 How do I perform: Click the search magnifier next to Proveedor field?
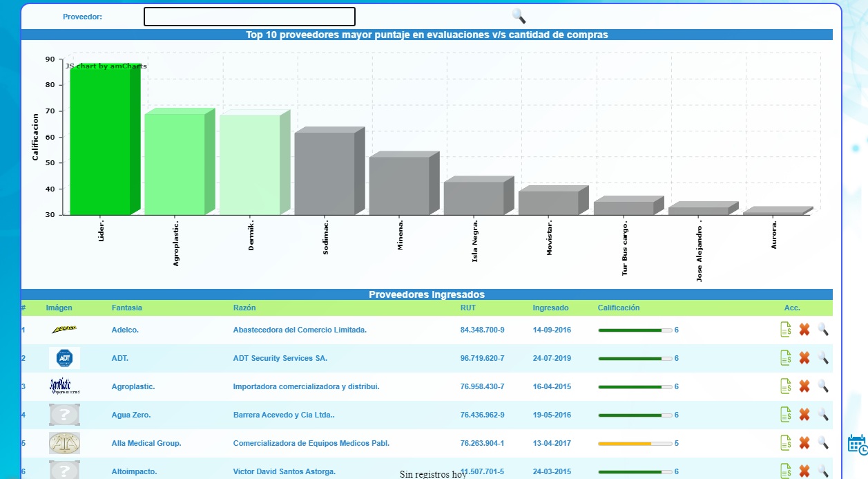(x=519, y=17)
